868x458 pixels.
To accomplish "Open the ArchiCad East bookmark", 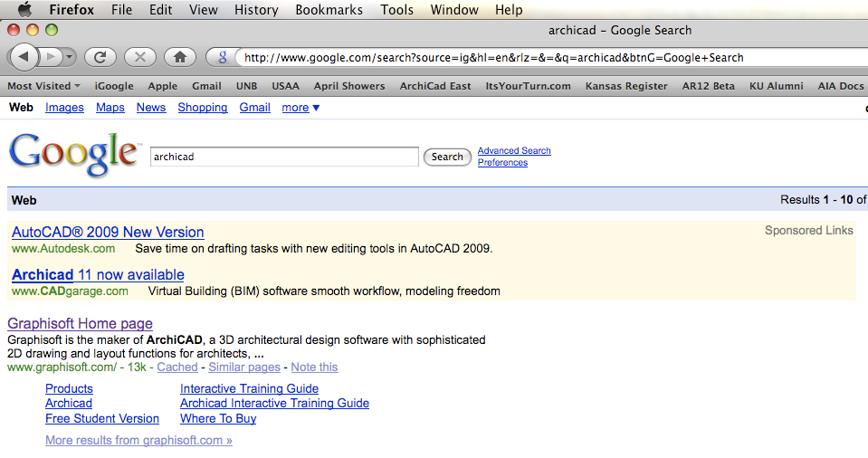I will pyautogui.click(x=435, y=86).
